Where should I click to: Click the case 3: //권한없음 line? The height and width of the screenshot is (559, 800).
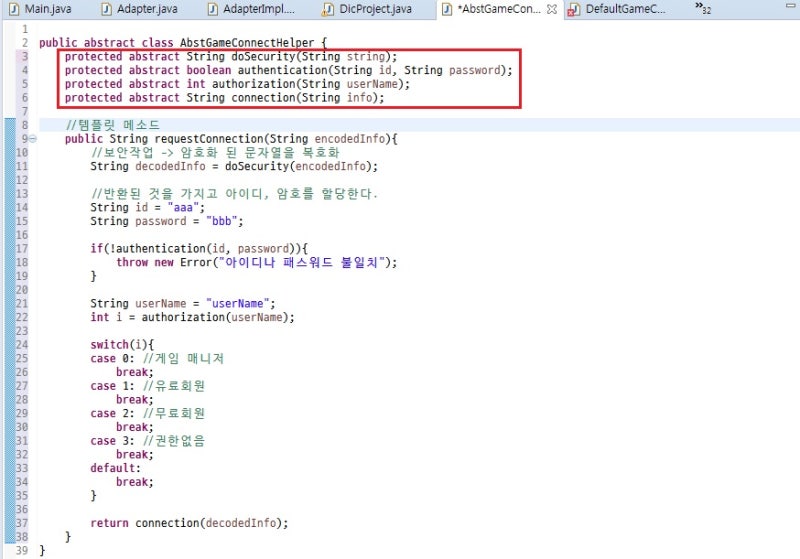pyautogui.click(x=147, y=441)
